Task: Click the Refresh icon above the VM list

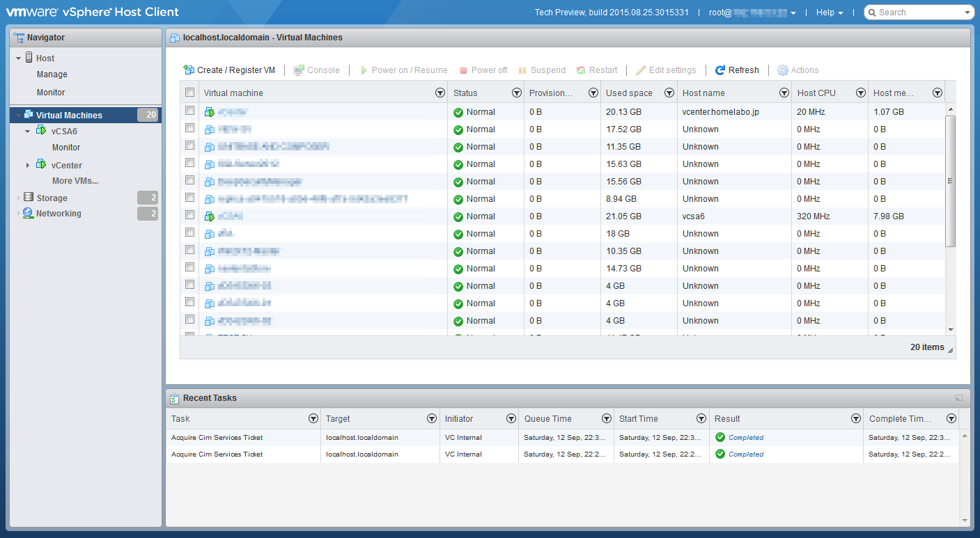Action: pos(720,70)
